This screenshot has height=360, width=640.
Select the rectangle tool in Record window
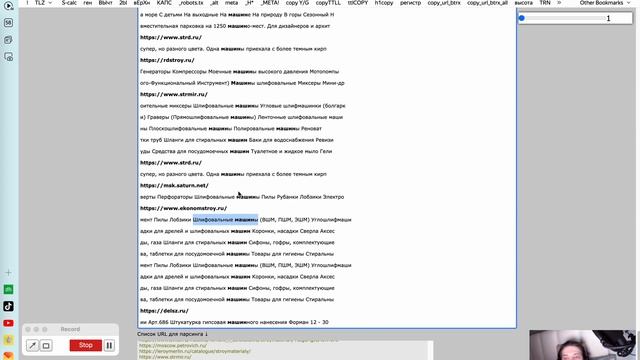click(46, 345)
